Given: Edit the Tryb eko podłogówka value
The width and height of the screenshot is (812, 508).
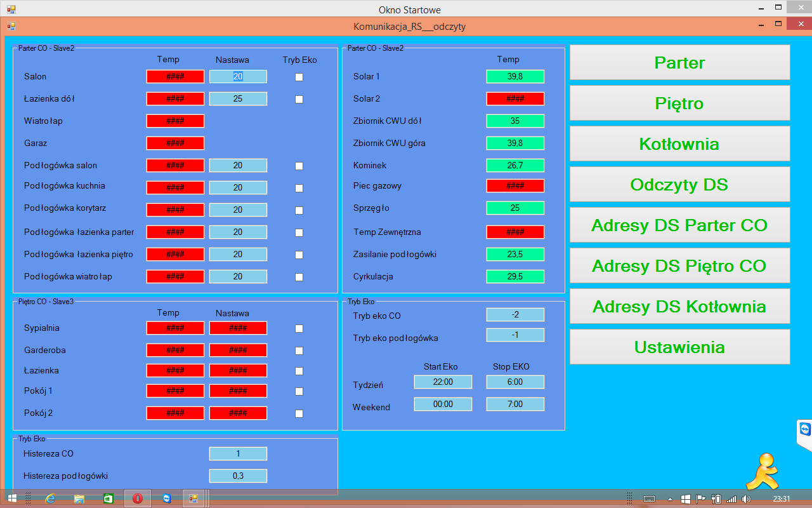Looking at the screenshot, I should click(515, 335).
